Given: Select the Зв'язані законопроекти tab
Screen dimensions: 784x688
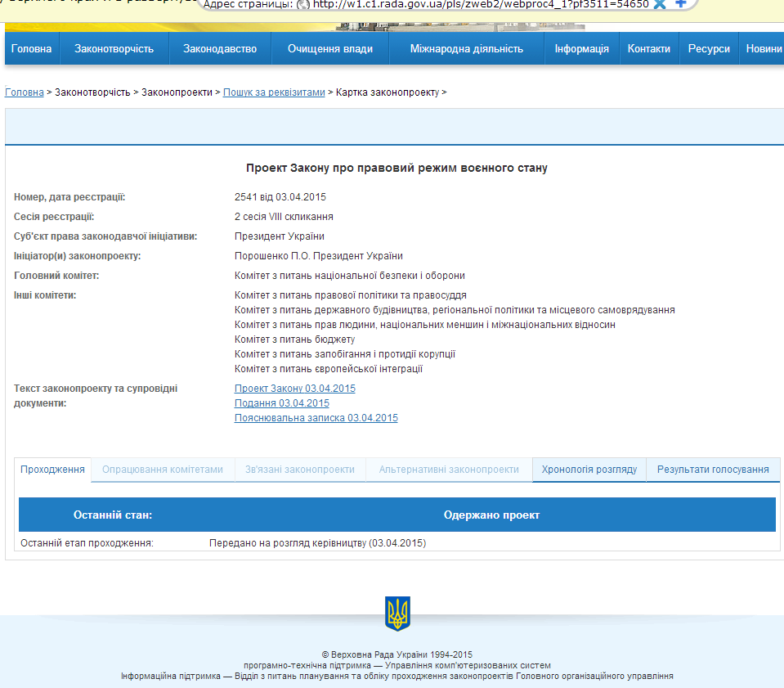Looking at the screenshot, I should (300, 470).
